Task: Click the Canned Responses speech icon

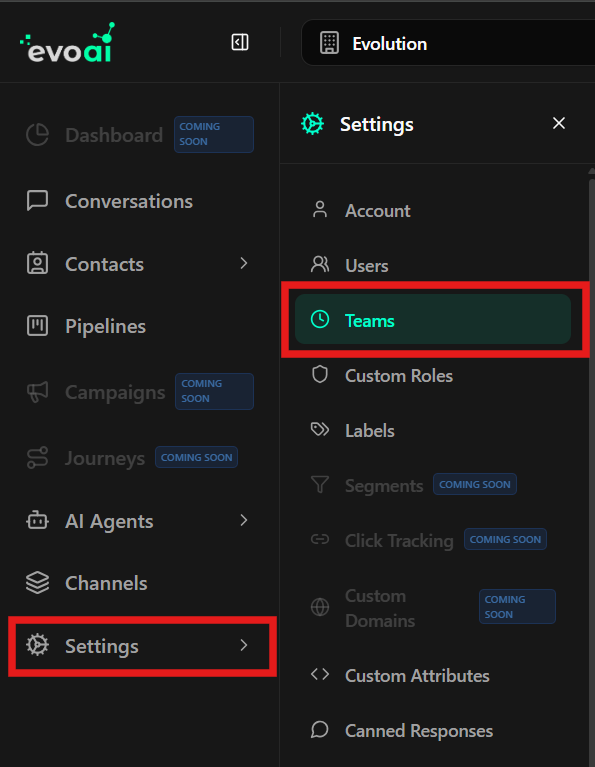Action: (320, 730)
